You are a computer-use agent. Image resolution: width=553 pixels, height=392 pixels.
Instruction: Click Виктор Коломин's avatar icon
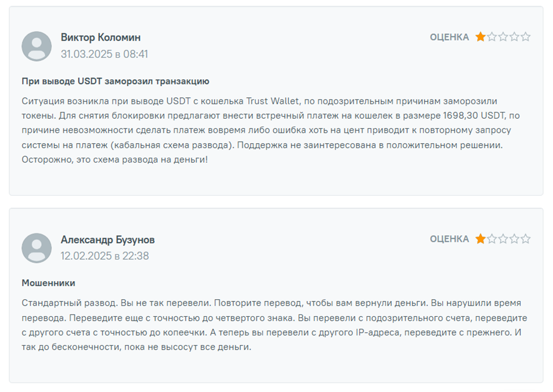[x=37, y=46]
